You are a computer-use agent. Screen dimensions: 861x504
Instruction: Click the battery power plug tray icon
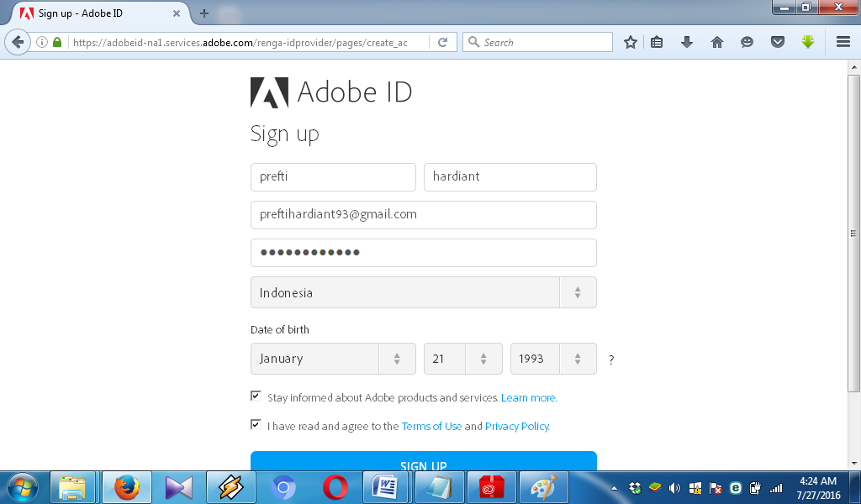[x=756, y=487]
